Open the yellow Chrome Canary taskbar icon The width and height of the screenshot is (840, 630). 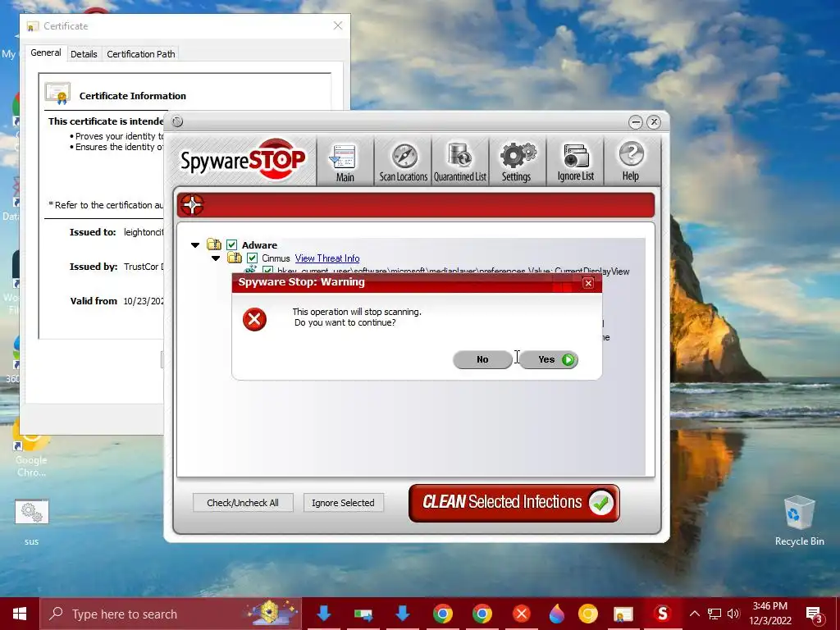pyautogui.click(x=588, y=614)
